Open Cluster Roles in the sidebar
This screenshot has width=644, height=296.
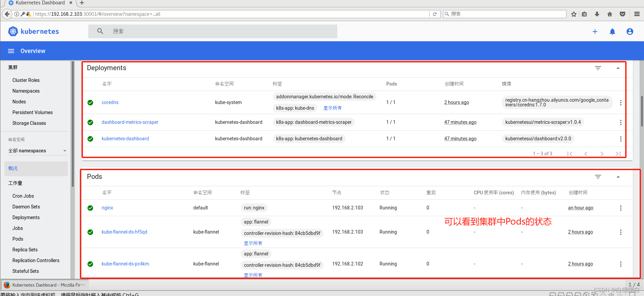click(x=26, y=80)
